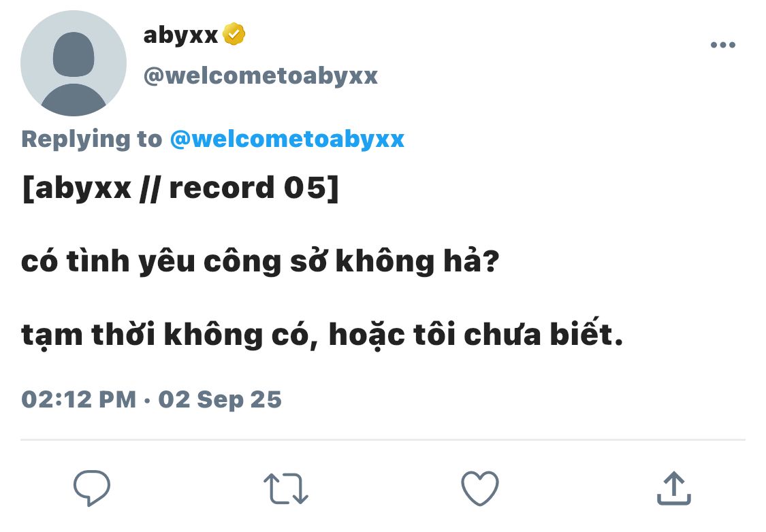Open the grey @welcometoabyxx handle under the name
The height and width of the screenshot is (532, 766).
pos(260,76)
